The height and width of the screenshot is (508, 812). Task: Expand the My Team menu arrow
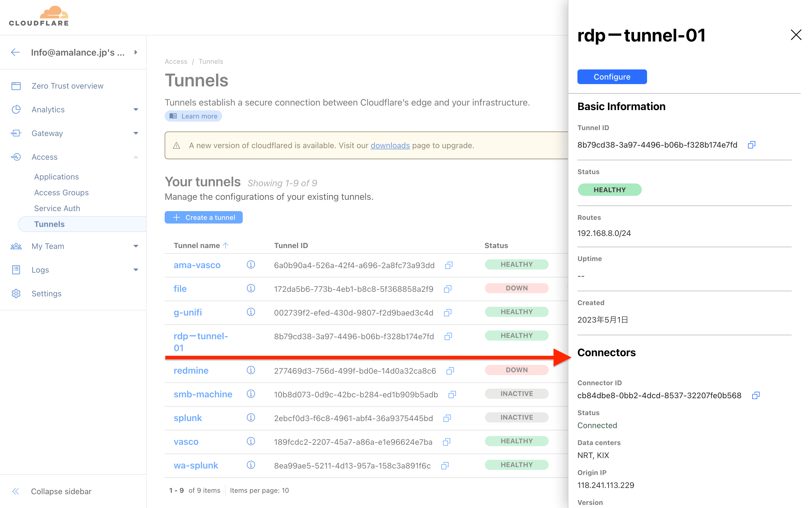pyautogui.click(x=136, y=246)
